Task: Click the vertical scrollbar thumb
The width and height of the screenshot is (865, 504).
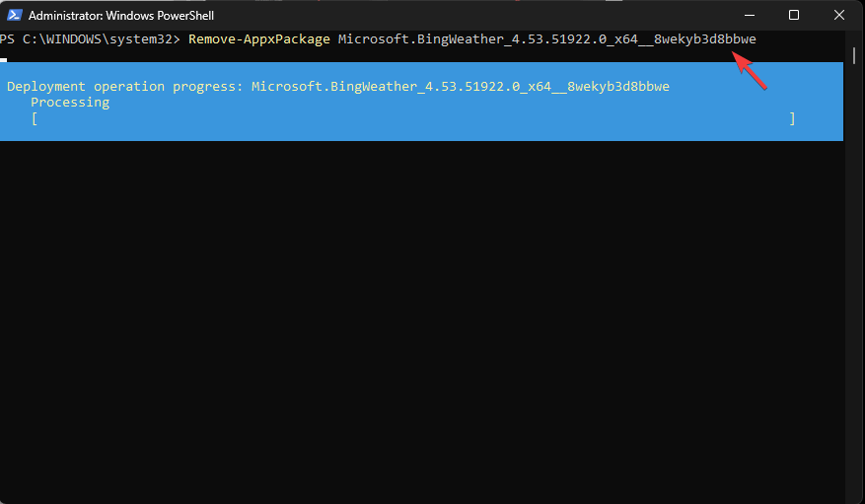Action: 854,55
